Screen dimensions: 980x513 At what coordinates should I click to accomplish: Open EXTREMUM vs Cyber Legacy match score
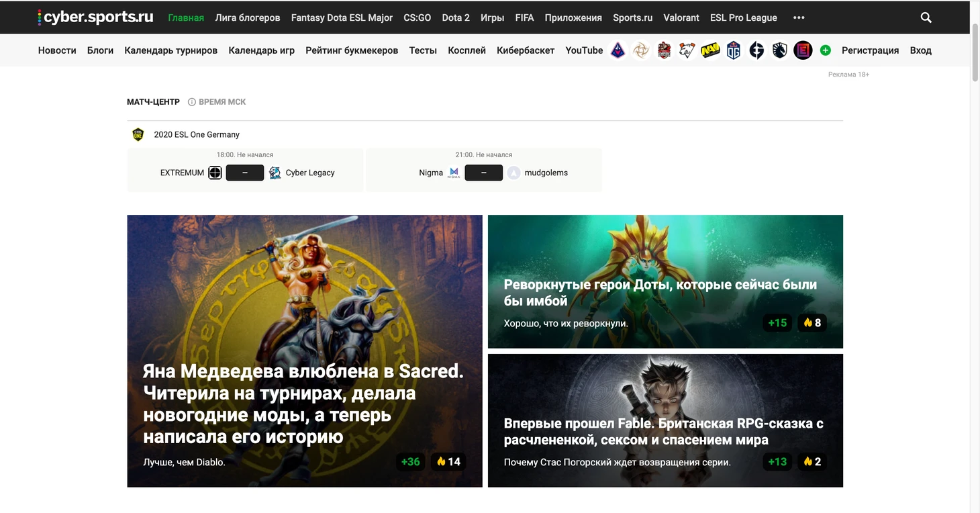tap(244, 173)
